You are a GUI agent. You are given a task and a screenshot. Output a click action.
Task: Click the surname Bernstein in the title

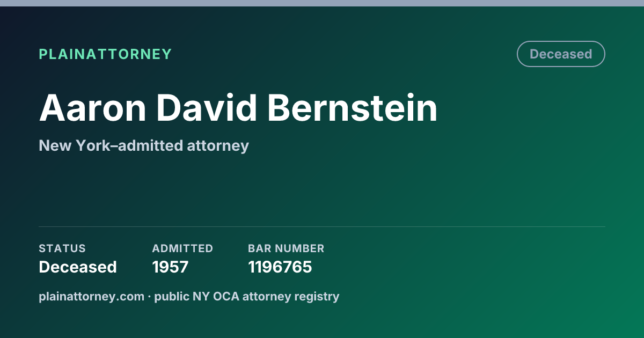(x=353, y=108)
